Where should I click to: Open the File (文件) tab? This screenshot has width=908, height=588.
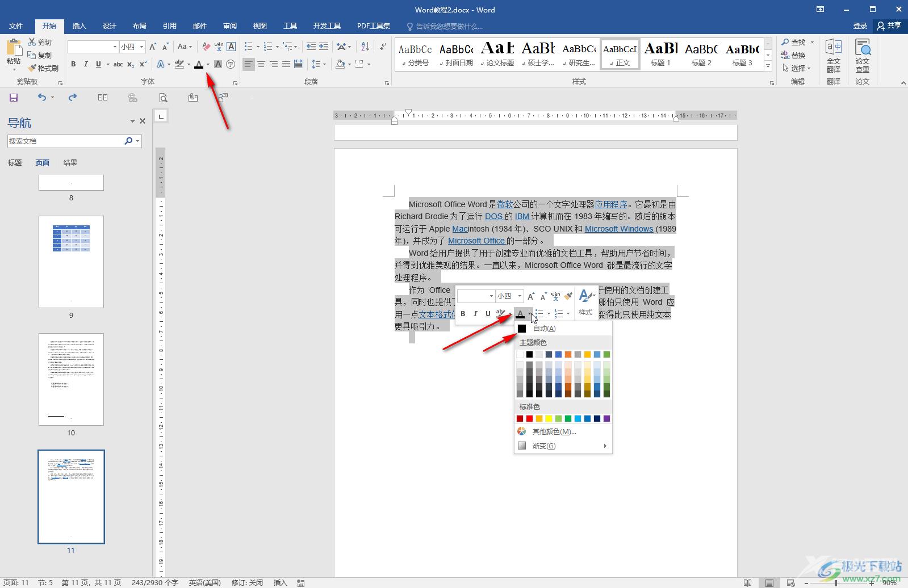[16, 26]
